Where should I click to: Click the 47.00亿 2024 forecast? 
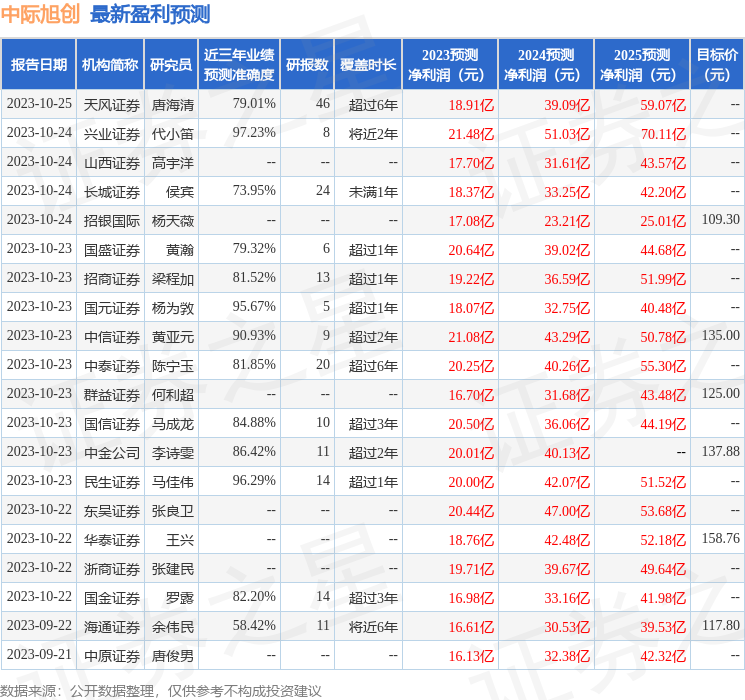[x=567, y=511]
